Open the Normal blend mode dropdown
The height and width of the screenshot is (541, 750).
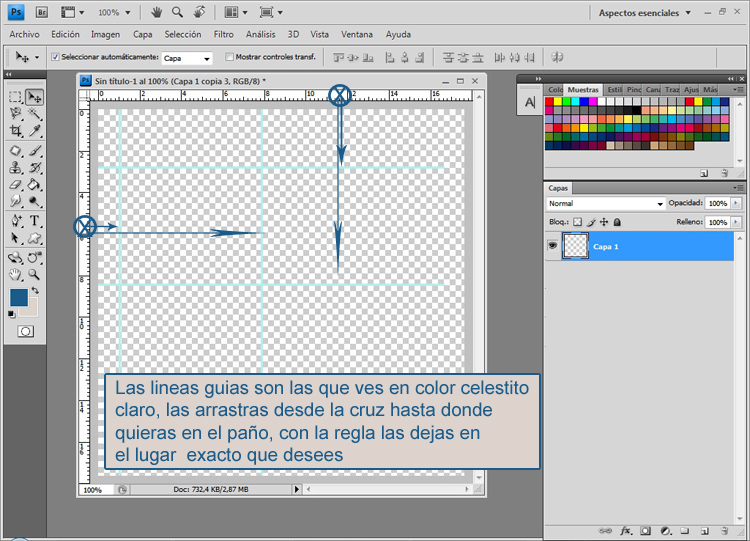pos(605,203)
